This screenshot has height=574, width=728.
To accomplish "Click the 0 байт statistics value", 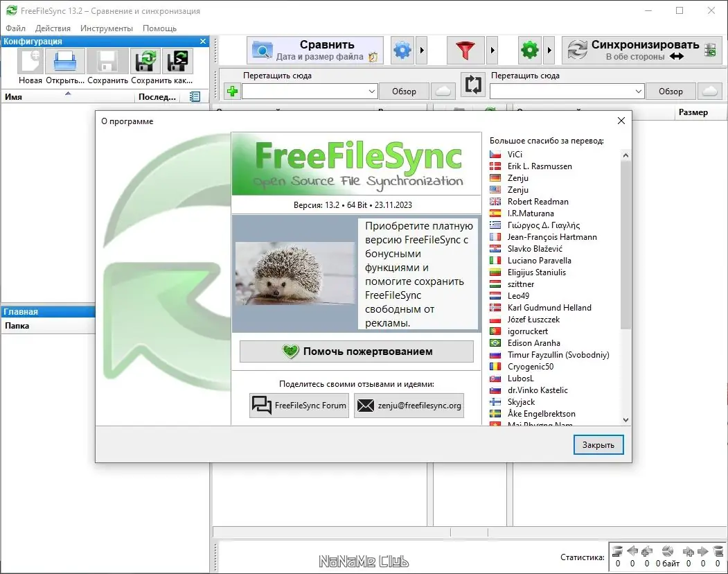I will (x=667, y=564).
